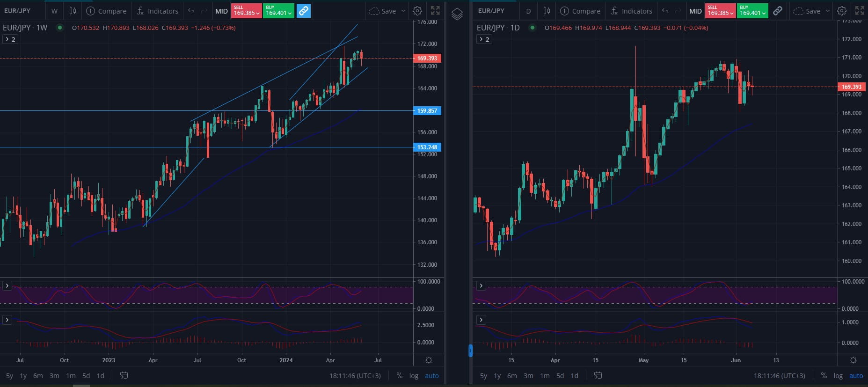
Task: Open layout layers icon between charts
Action: (x=457, y=14)
